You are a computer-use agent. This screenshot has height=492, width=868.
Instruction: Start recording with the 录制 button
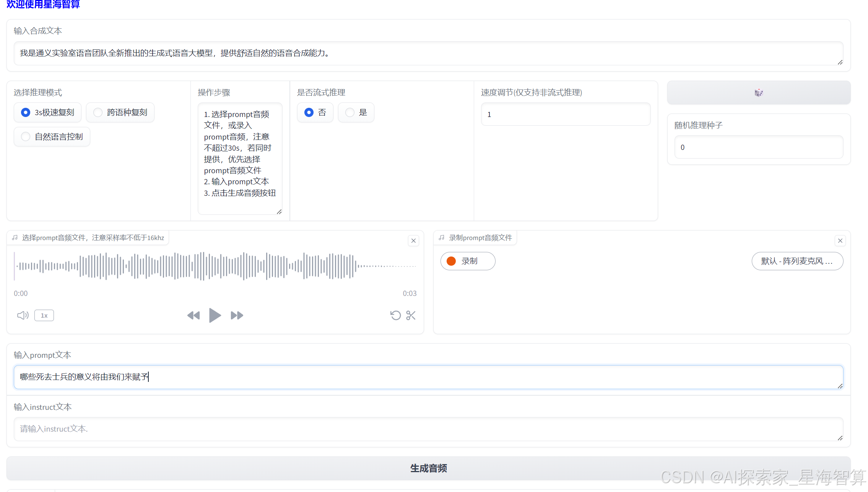click(x=468, y=261)
